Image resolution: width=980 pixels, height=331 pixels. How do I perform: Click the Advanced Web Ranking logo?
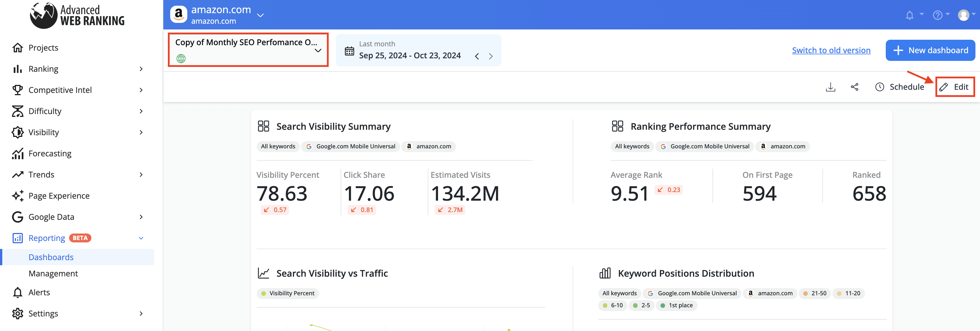77,15
